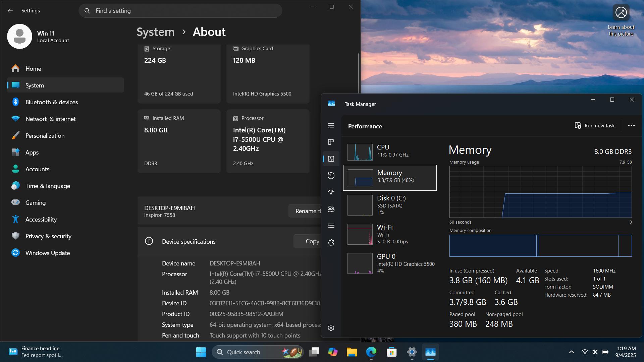644x362 pixels.
Task: Open Startup apps icon in Task Manager
Action: (331, 192)
